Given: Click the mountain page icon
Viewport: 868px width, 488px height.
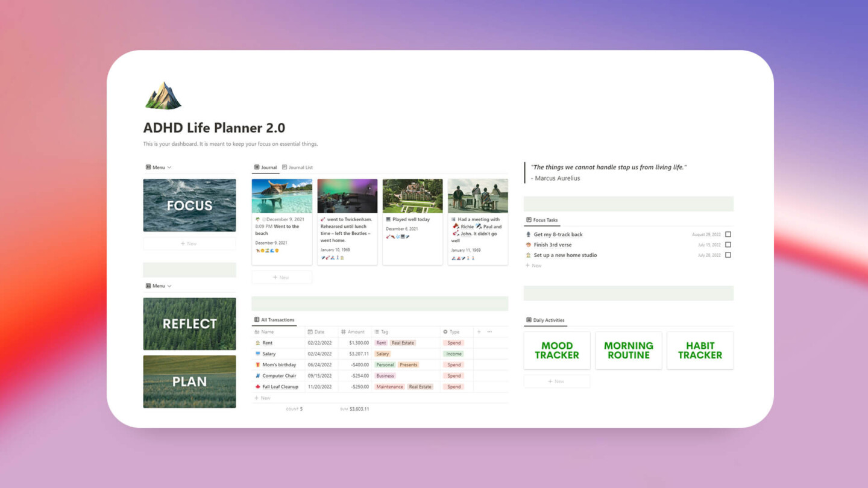Looking at the screenshot, I should coord(163,96).
